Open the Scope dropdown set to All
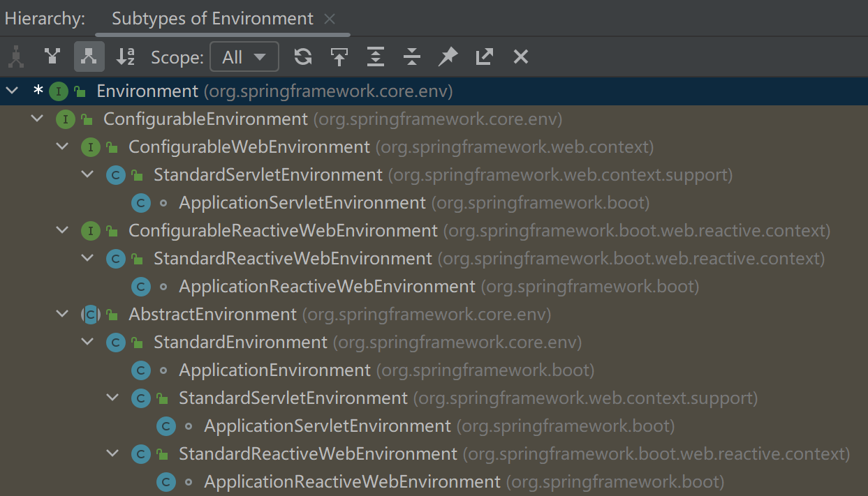 (x=244, y=57)
